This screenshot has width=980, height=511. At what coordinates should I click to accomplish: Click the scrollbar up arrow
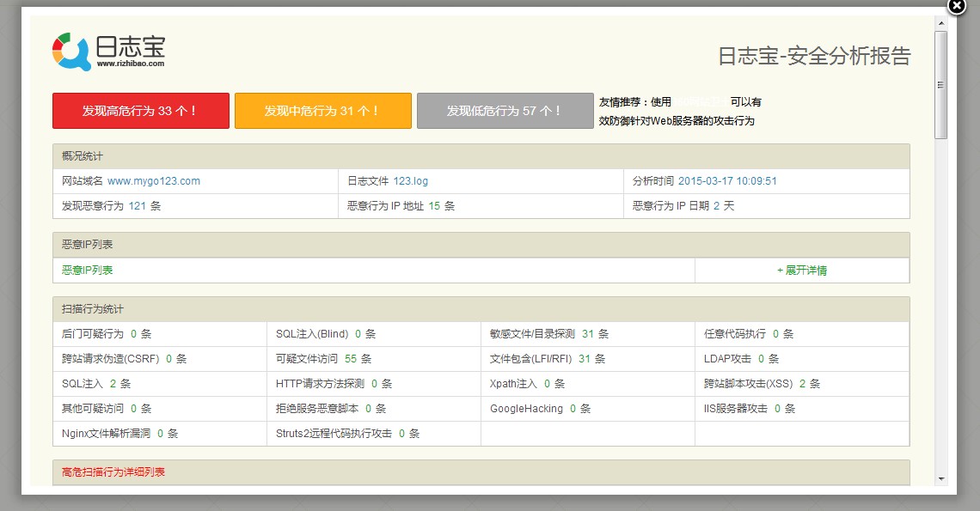pos(941,24)
